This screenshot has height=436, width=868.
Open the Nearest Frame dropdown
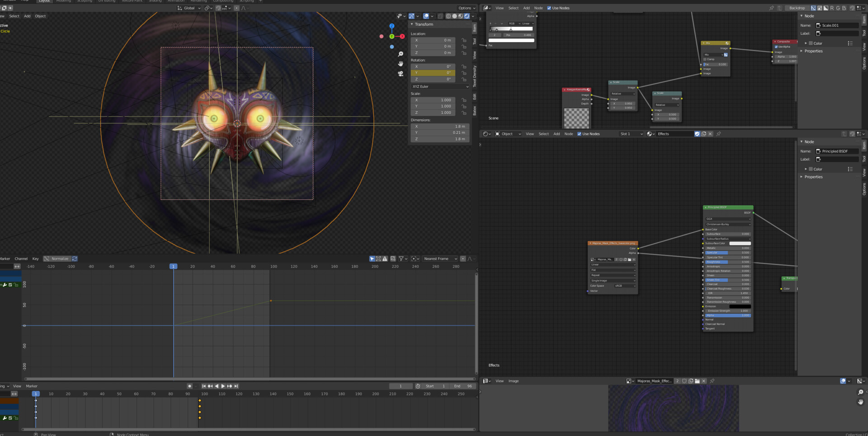439,259
